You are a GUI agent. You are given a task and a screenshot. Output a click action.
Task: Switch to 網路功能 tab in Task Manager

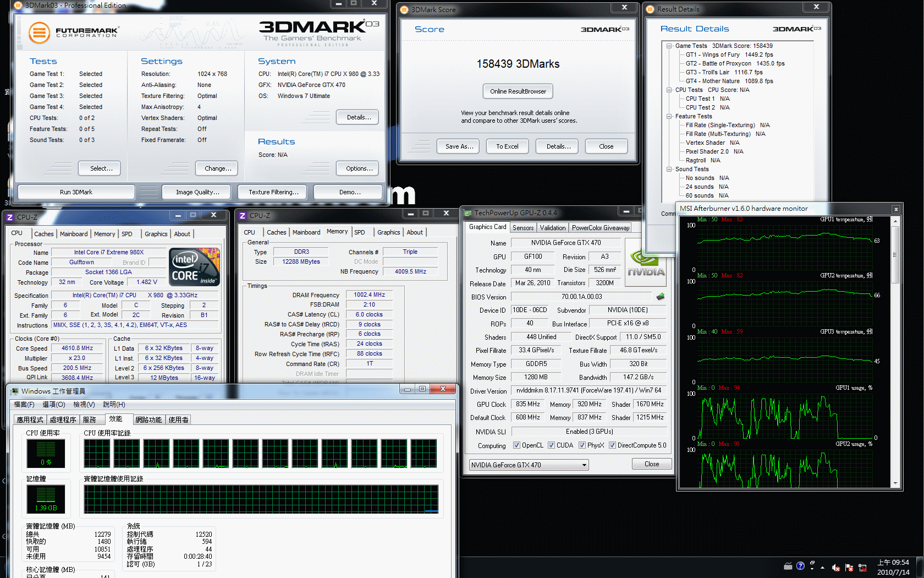point(148,419)
